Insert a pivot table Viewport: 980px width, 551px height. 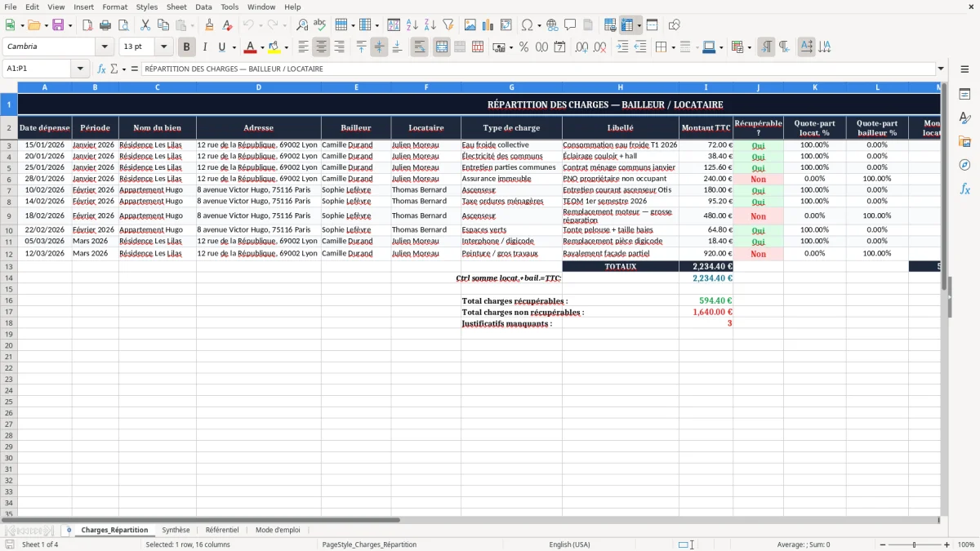(506, 25)
